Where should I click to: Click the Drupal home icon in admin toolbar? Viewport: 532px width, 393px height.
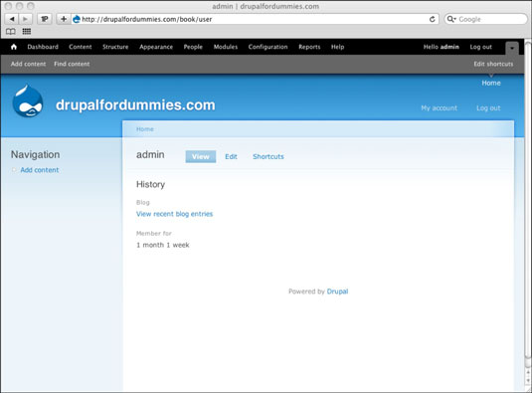(14, 47)
